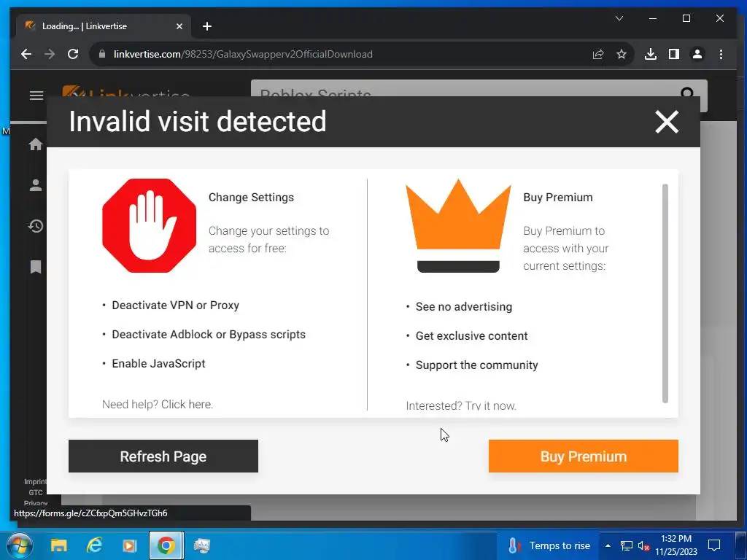Go forward in the browser
The height and width of the screenshot is (560, 747).
[x=50, y=54]
